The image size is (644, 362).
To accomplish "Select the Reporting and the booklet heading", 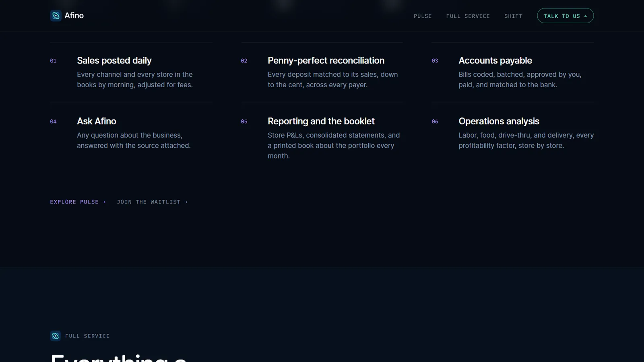I will (321, 121).
